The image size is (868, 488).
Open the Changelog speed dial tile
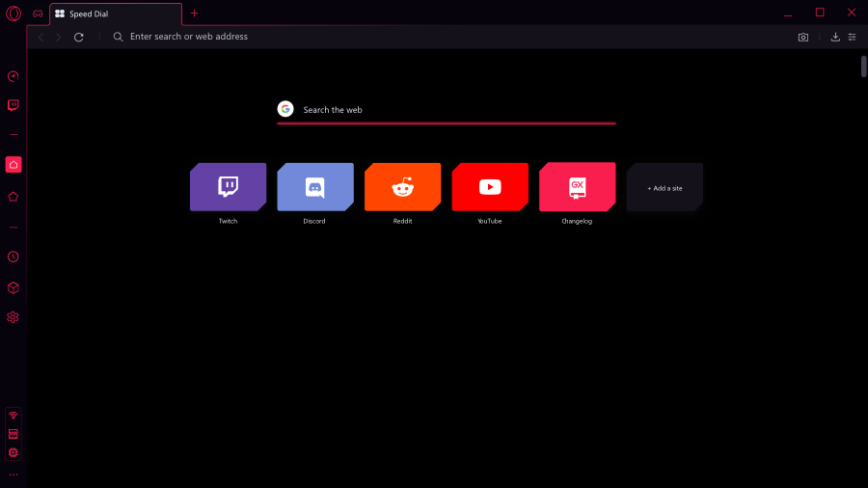coord(578,187)
